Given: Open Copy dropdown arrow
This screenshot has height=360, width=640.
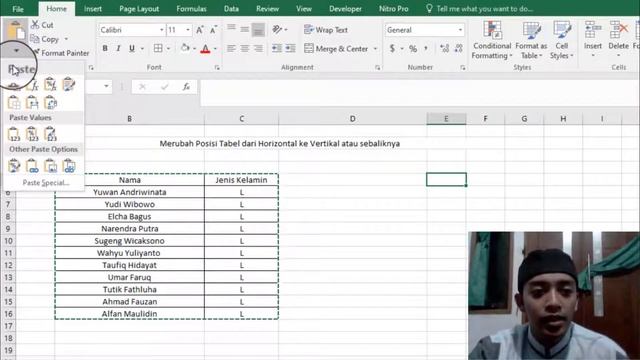Looking at the screenshot, I should pos(66,39).
